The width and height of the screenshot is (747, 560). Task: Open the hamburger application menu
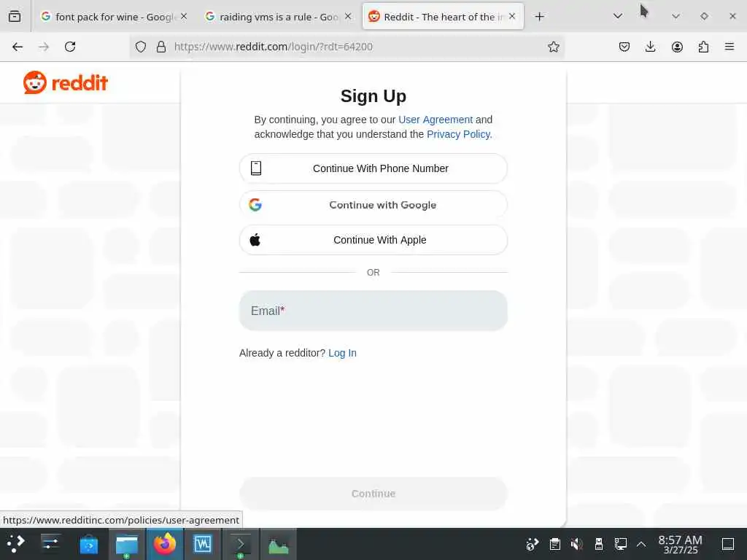(x=729, y=47)
